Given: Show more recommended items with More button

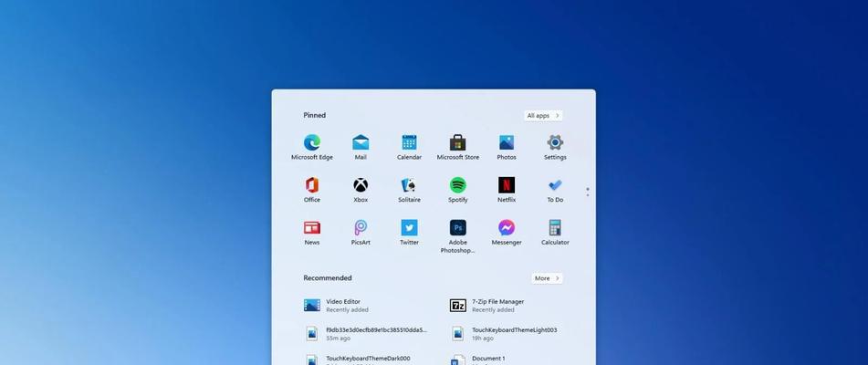Looking at the screenshot, I should (547, 278).
